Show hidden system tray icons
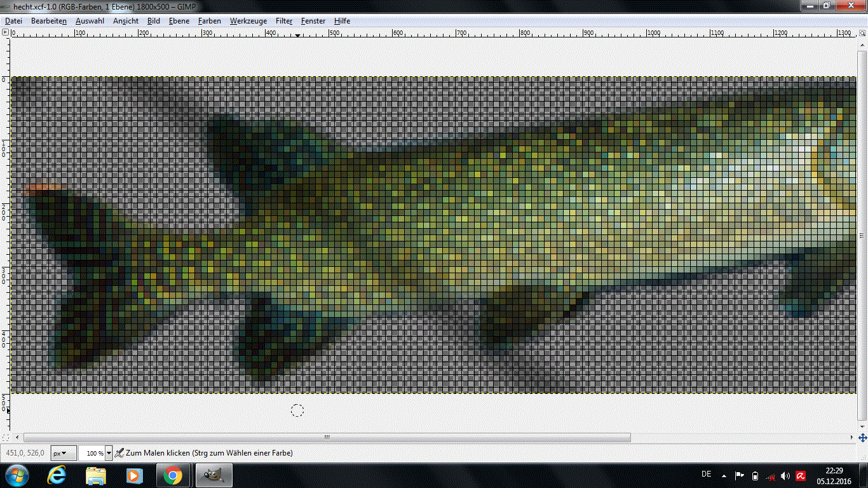This screenshot has height=488, width=868. click(x=724, y=475)
